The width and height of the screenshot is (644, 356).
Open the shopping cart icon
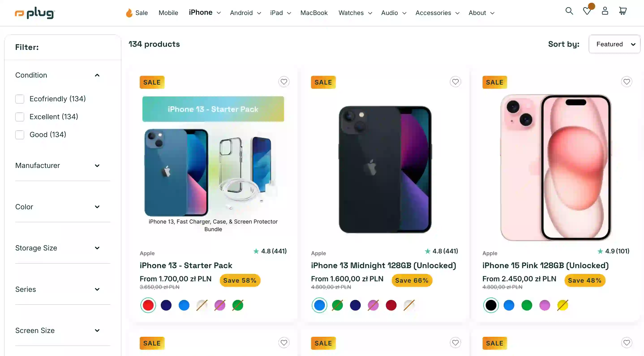[x=623, y=11]
